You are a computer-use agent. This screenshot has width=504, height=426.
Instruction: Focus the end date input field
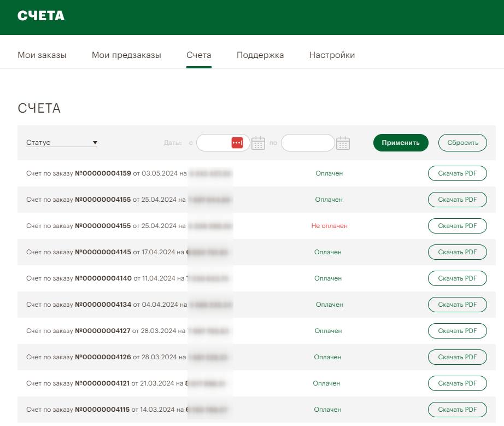coord(307,143)
